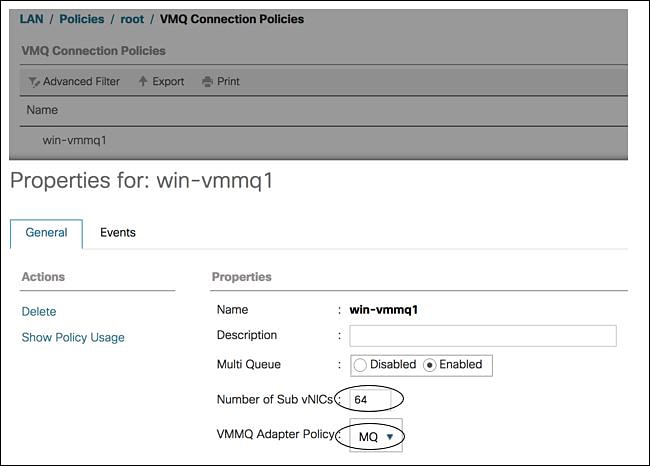Click the Name column header
The height and width of the screenshot is (466, 650).
[x=42, y=110]
